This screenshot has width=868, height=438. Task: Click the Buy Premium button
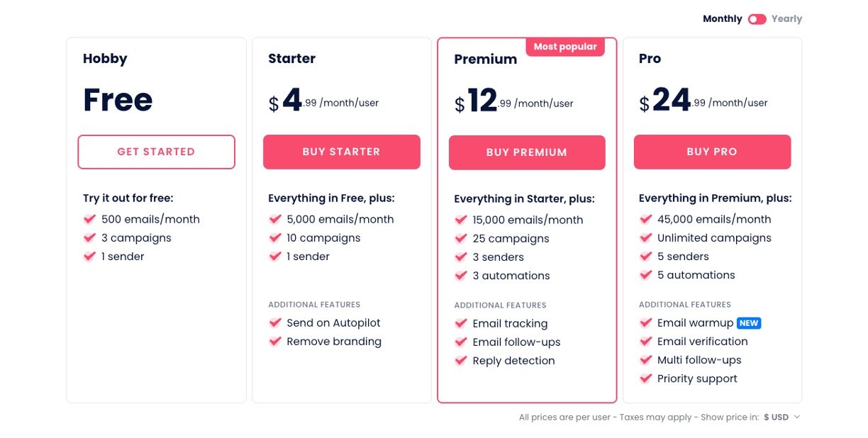coord(527,152)
